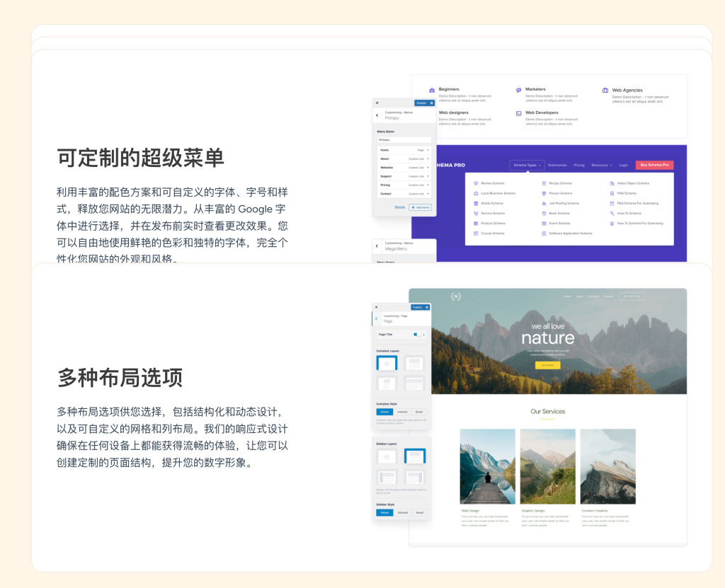Select the globe Sidebar Layout option
The height and width of the screenshot is (588, 725).
pos(387,456)
